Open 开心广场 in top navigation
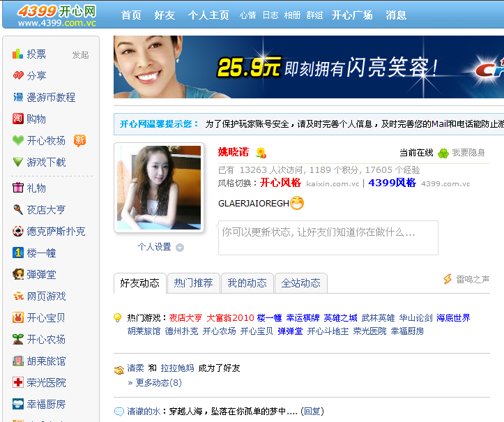Screen dimensions: 504x422 (x=352, y=15)
